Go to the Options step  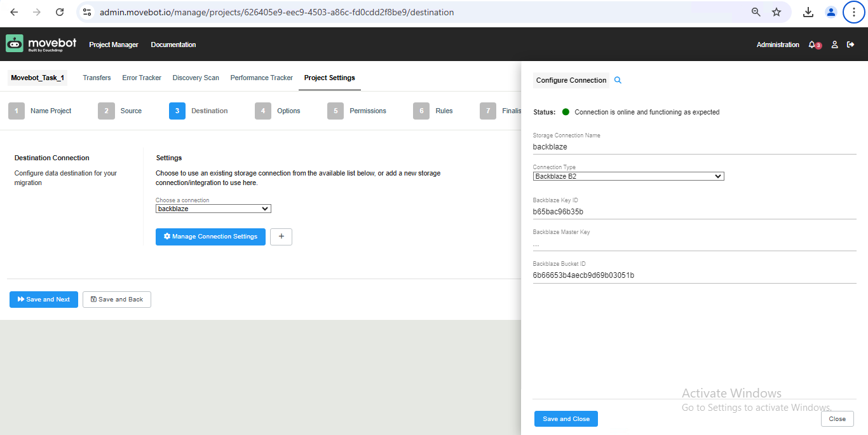point(288,111)
